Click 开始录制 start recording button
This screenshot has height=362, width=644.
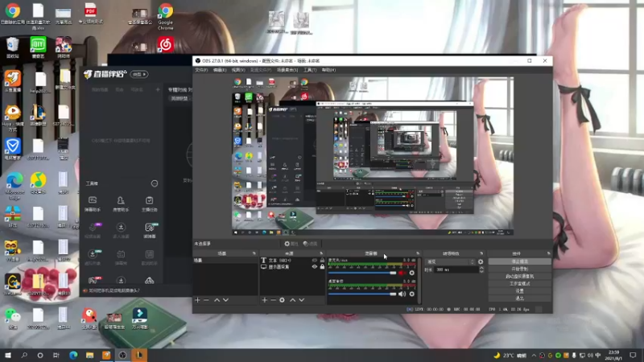pos(519,269)
